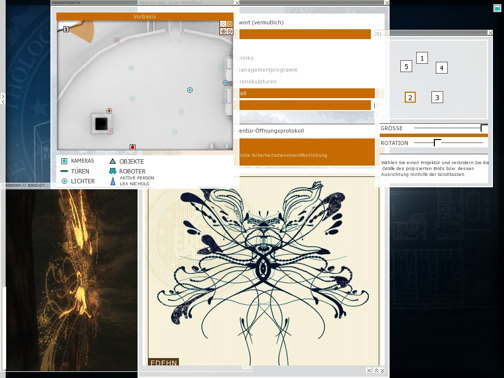
Task: Toggle Roboter legend icon
Action: point(113,171)
